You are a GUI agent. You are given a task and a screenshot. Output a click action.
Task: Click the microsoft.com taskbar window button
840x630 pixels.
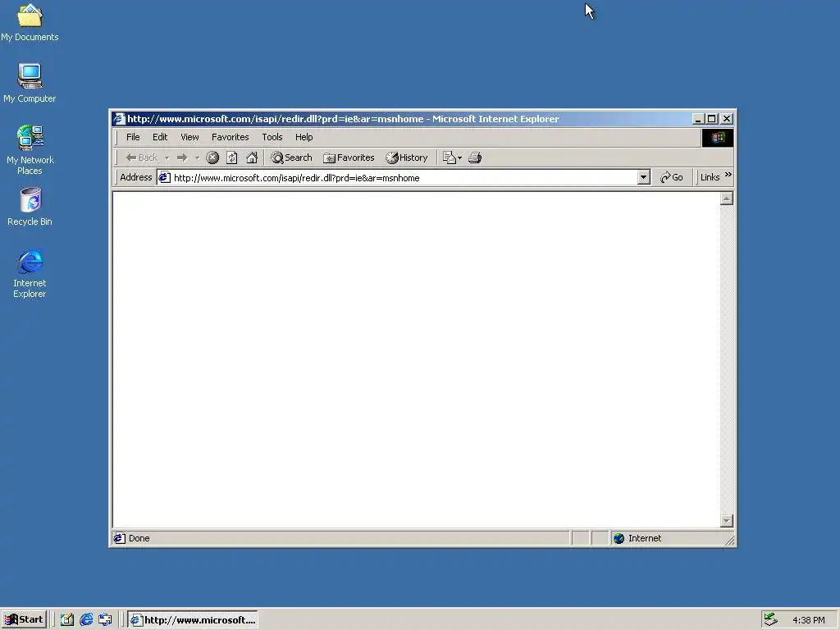pos(193,620)
